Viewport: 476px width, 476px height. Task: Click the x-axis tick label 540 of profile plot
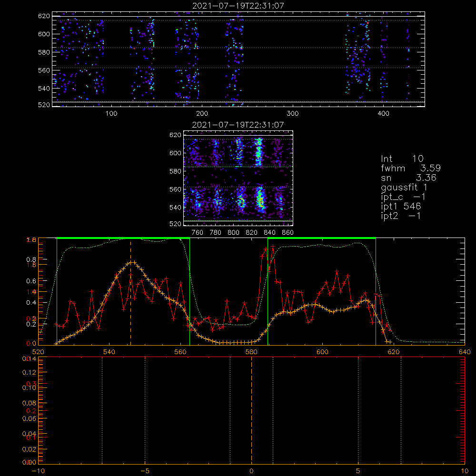click(109, 352)
